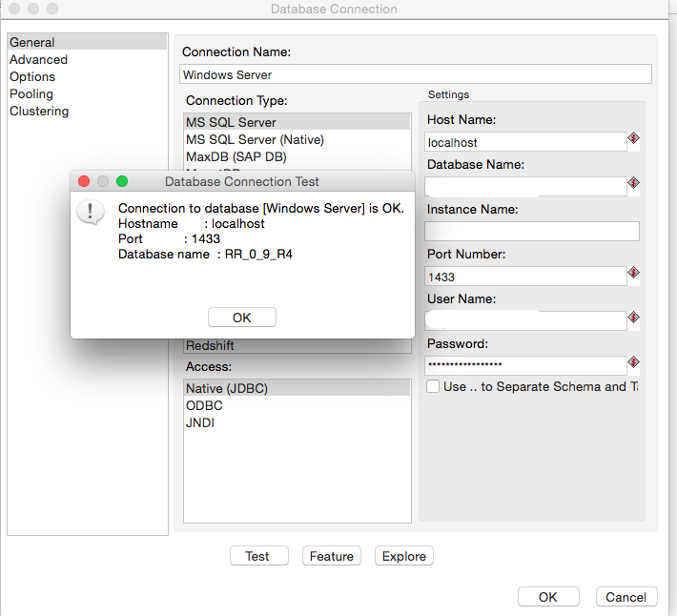Click the Host Name field containing localhost
This screenshot has width=677, height=616.
525,141
